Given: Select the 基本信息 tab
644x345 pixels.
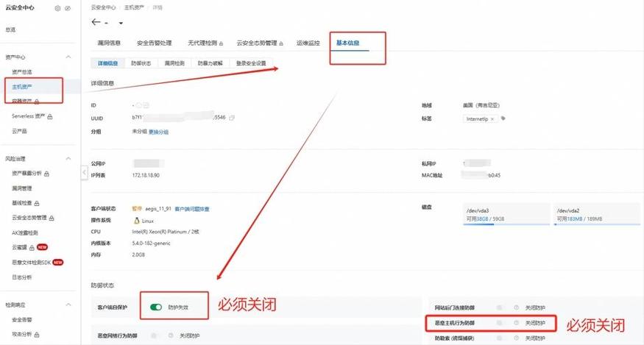Looking at the screenshot, I should pyautogui.click(x=348, y=43).
